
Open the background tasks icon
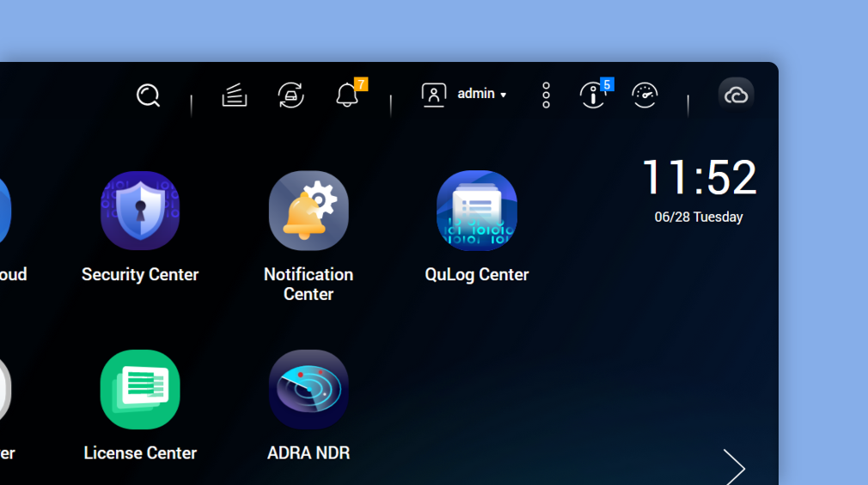(x=234, y=95)
